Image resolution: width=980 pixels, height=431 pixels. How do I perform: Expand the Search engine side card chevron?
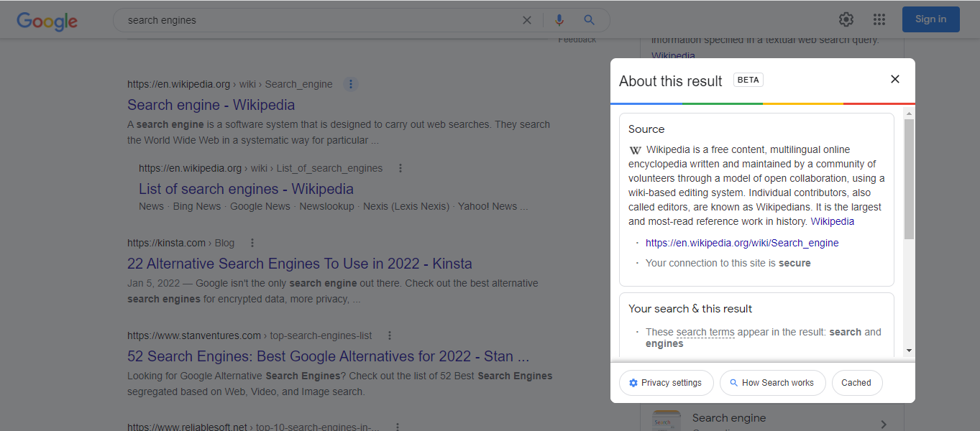click(x=884, y=424)
